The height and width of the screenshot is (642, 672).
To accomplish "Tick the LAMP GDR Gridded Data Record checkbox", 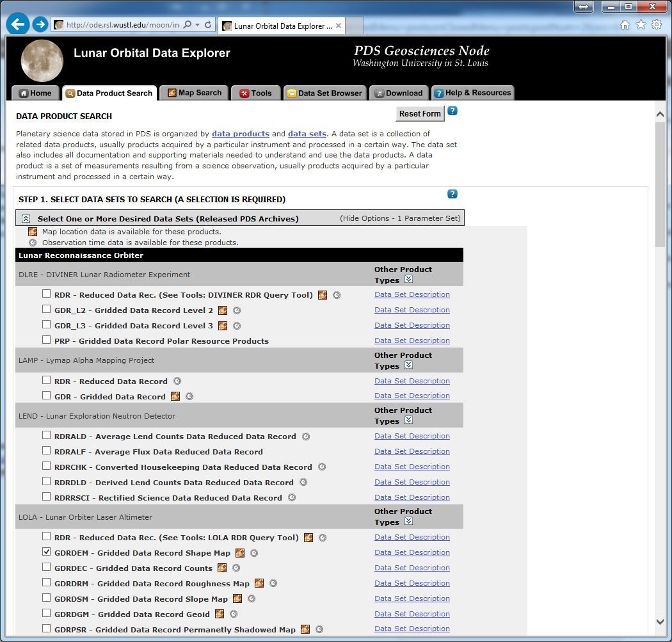I will 46,395.
